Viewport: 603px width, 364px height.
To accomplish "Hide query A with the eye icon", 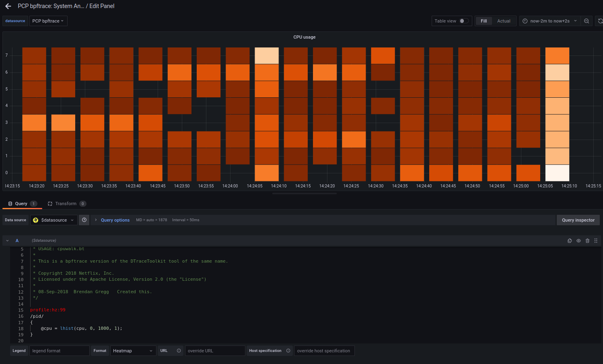I will (x=578, y=241).
